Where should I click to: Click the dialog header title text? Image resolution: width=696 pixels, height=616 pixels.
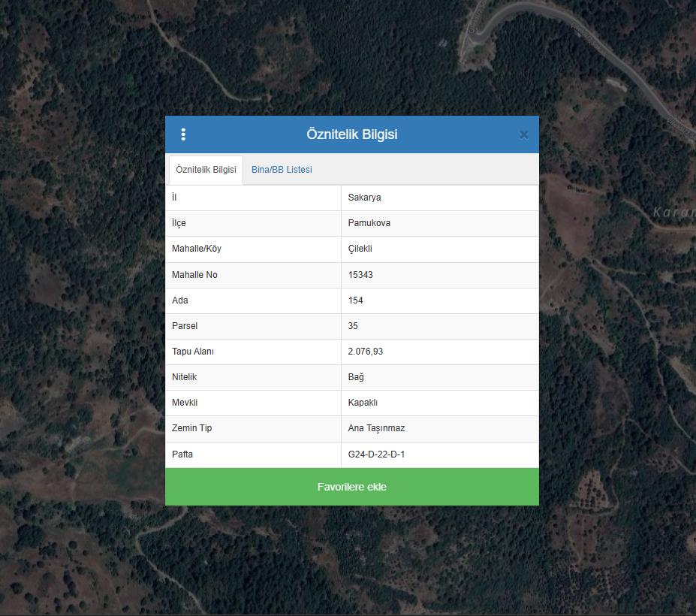[351, 134]
